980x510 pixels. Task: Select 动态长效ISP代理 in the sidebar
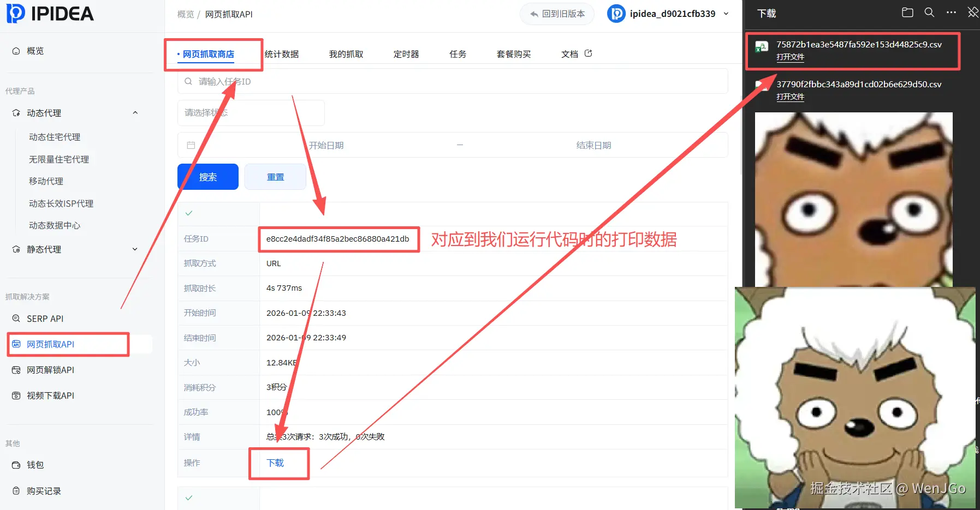(61, 203)
